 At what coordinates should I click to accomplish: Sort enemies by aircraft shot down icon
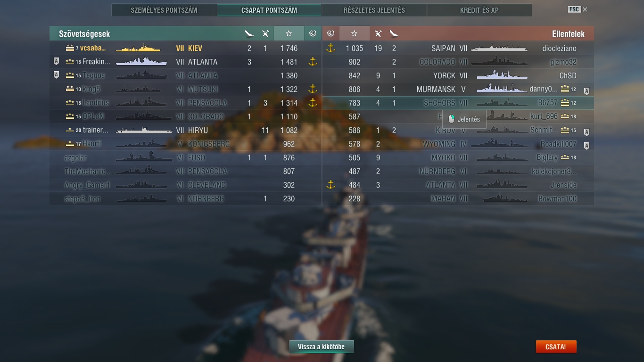(x=378, y=33)
